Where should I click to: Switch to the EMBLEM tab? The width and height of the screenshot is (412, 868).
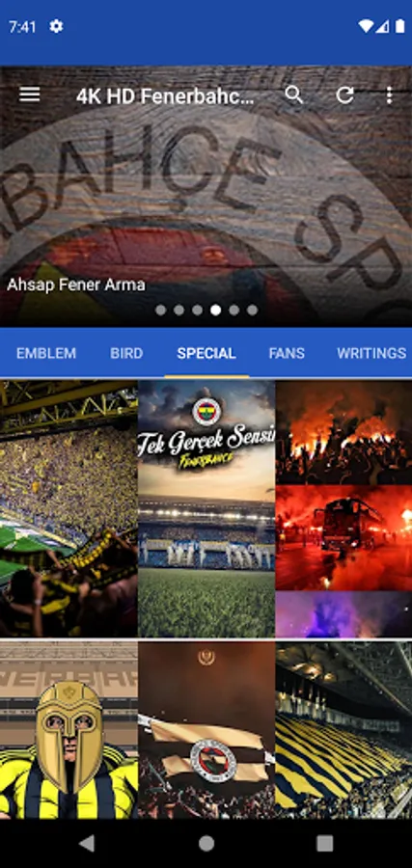click(x=46, y=353)
